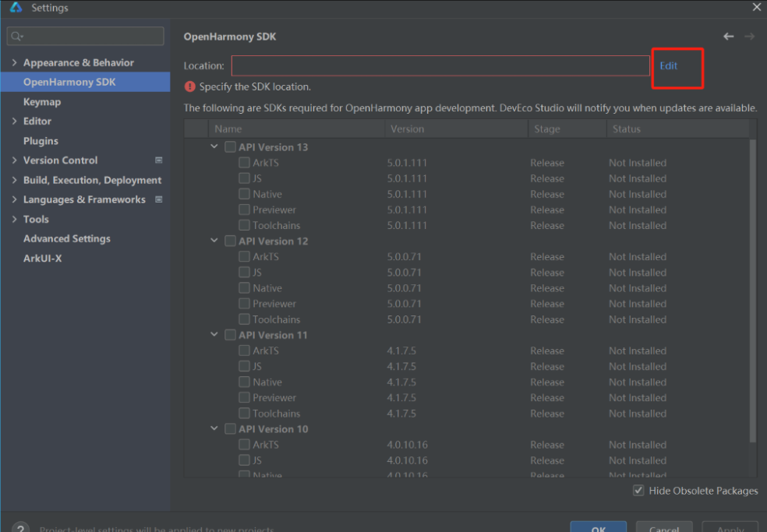The width and height of the screenshot is (767, 532).
Task: Check the API Version 10 checkbox
Action: tap(230, 429)
